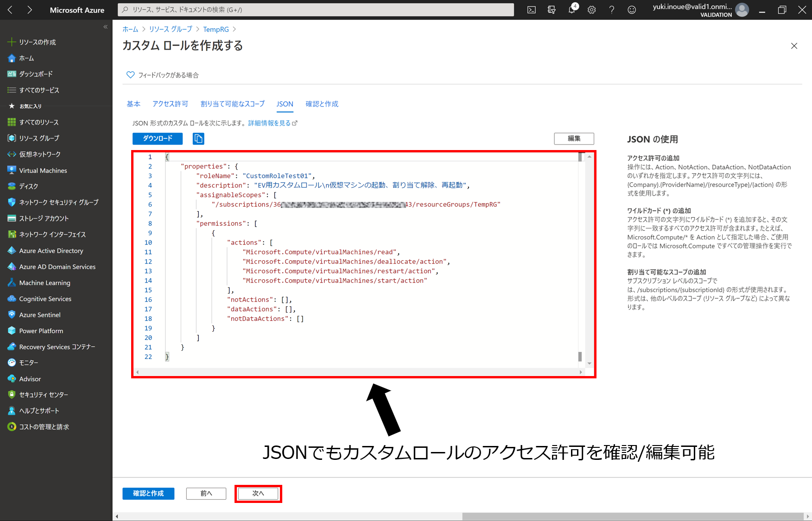Open the notifications bell

[572, 10]
